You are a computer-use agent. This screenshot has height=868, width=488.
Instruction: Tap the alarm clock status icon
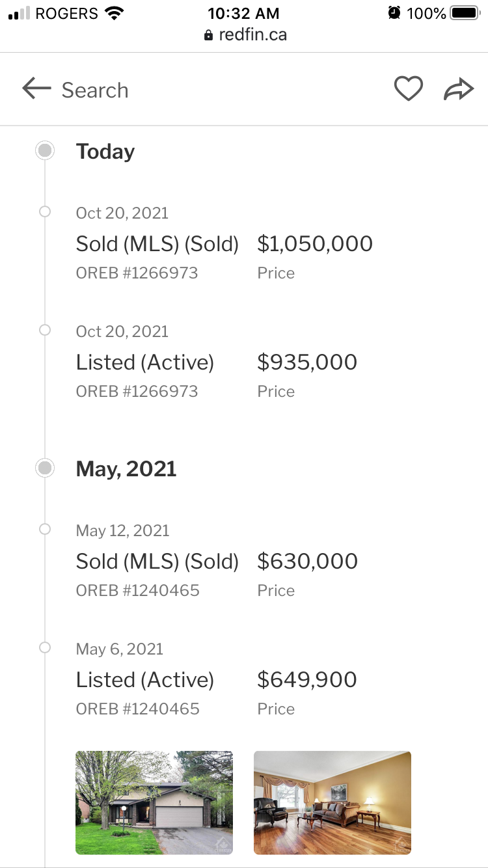[394, 13]
